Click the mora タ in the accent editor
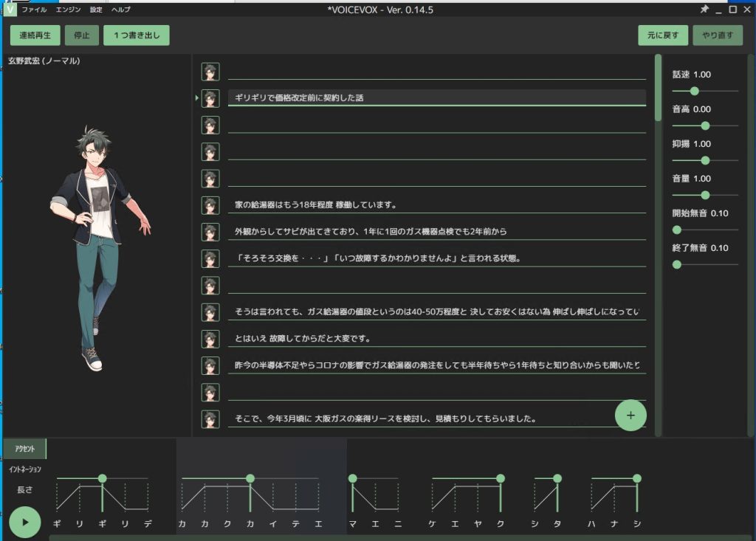The height and width of the screenshot is (541, 756). [x=557, y=523]
